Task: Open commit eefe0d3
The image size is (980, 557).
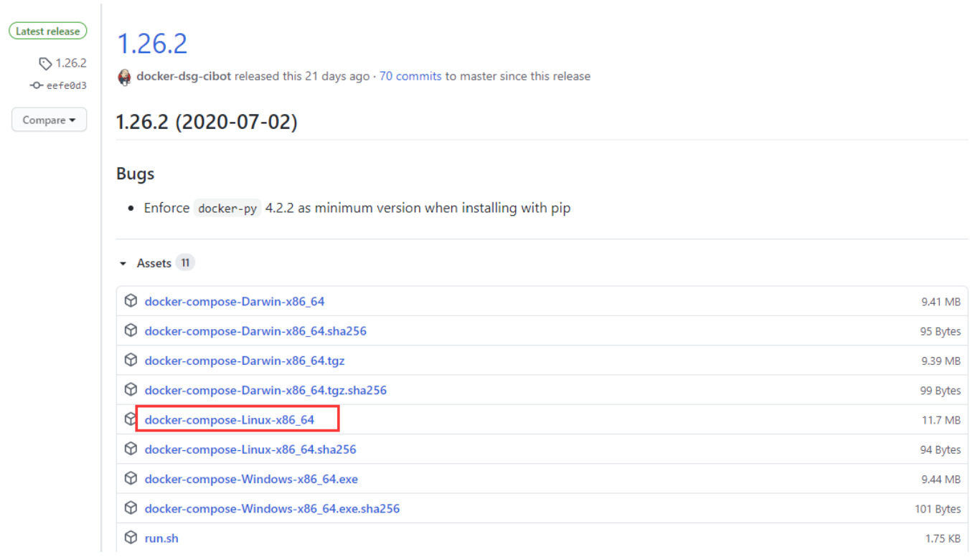Action: (67, 85)
